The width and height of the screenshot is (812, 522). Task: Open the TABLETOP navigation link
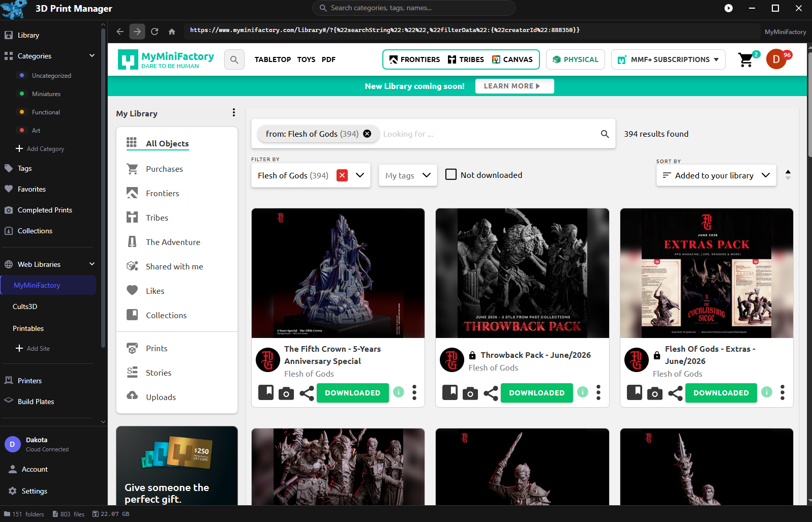273,59
